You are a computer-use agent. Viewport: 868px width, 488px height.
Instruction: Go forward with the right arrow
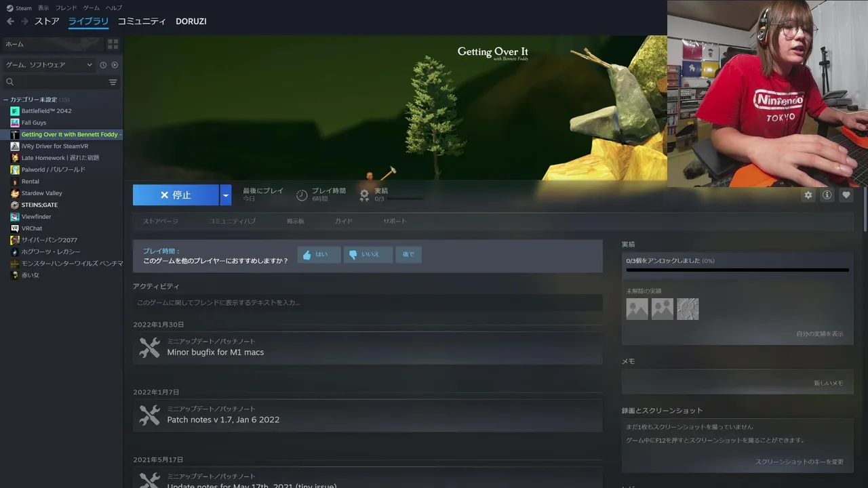[24, 21]
